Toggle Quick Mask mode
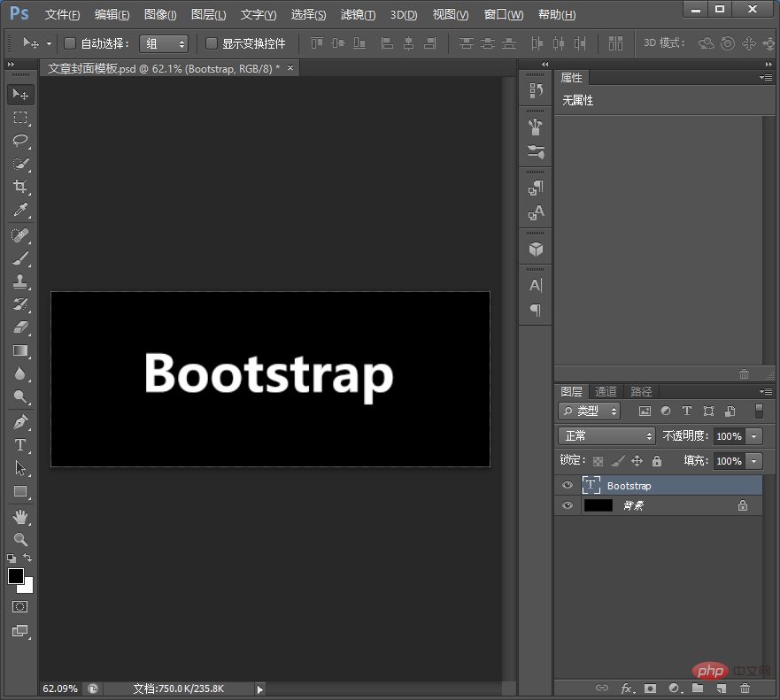780x700 pixels. 19,606
